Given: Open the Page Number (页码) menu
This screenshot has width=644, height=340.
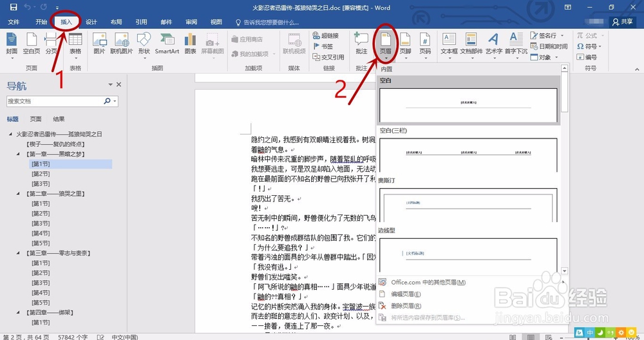Looking at the screenshot, I should click(425, 44).
